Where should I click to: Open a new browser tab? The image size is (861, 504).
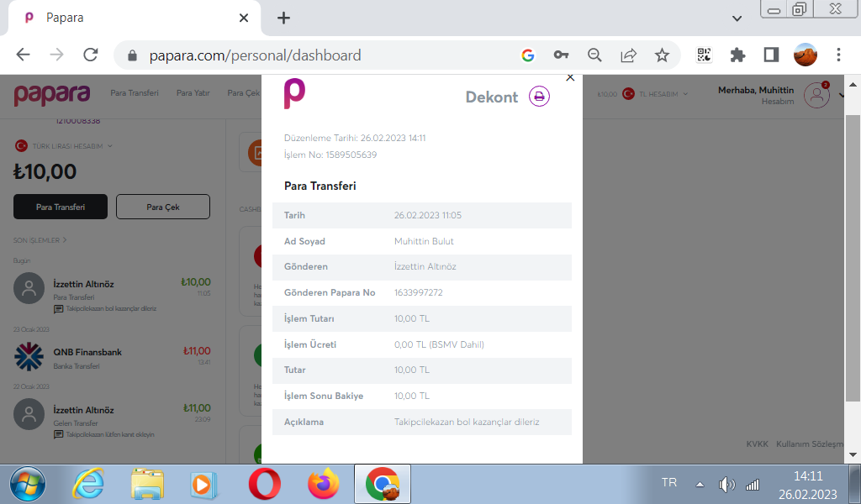pyautogui.click(x=283, y=18)
